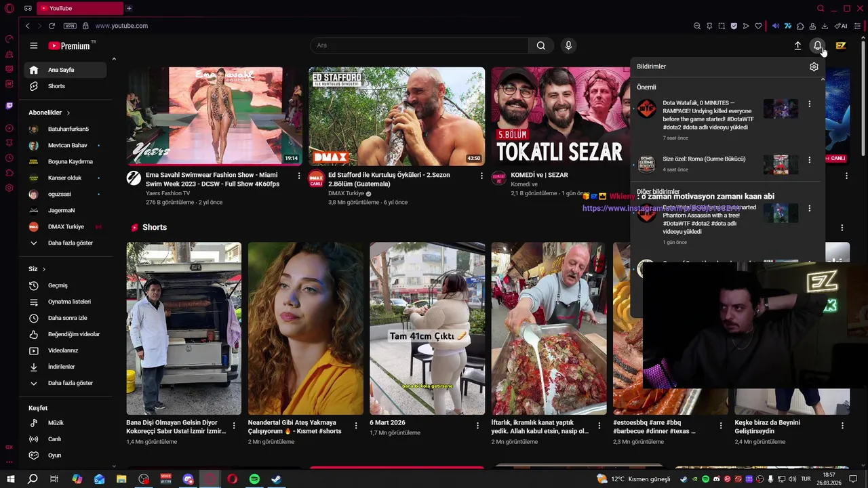Screen dimensions: 868x488
Task: Click the 7TV extension icon
Action: click(788, 26)
